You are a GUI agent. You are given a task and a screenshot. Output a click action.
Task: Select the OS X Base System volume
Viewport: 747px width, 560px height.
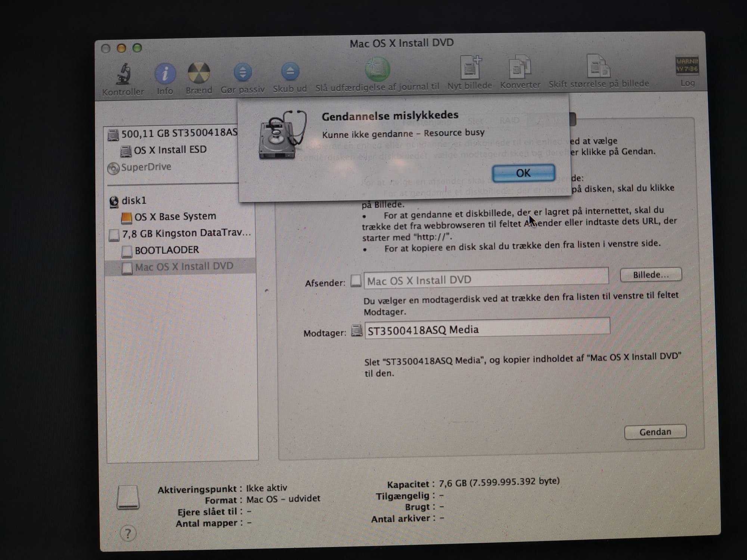click(x=175, y=217)
